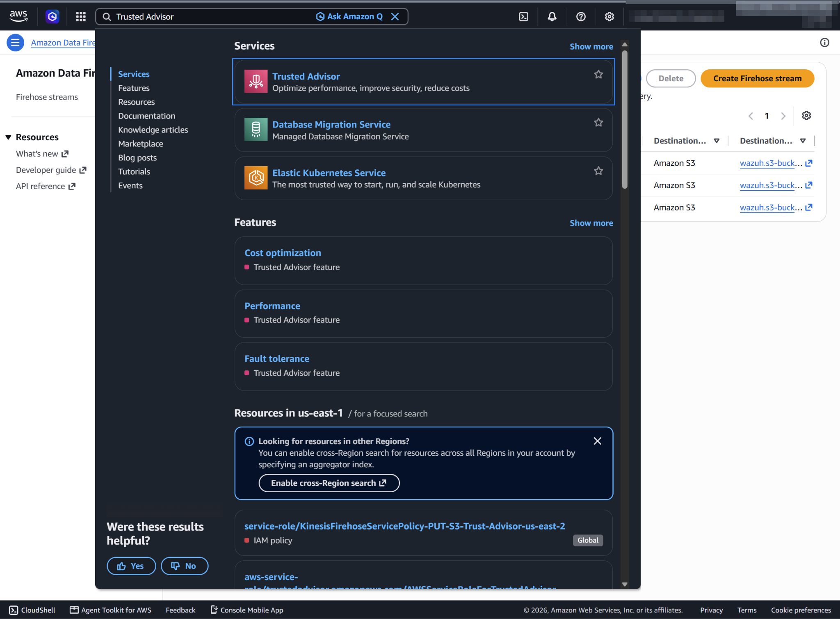Open CloudShell in the footer
Screen dimensions: 840x619
32,610
